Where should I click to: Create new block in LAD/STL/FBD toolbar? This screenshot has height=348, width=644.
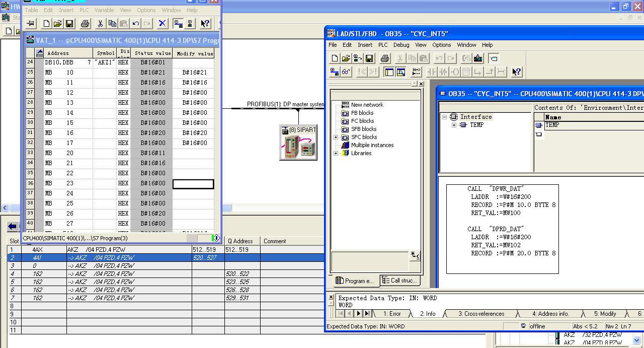(x=335, y=58)
